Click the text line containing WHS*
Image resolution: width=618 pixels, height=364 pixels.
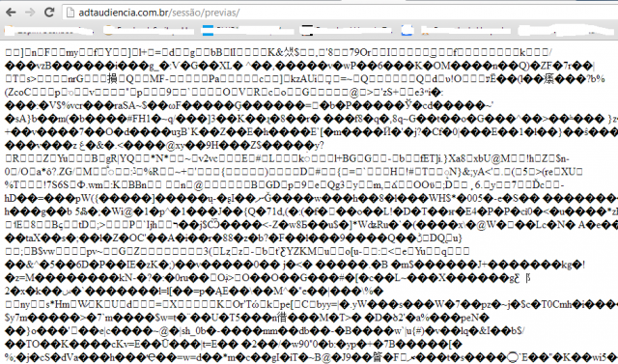pyautogui.click(x=311, y=198)
